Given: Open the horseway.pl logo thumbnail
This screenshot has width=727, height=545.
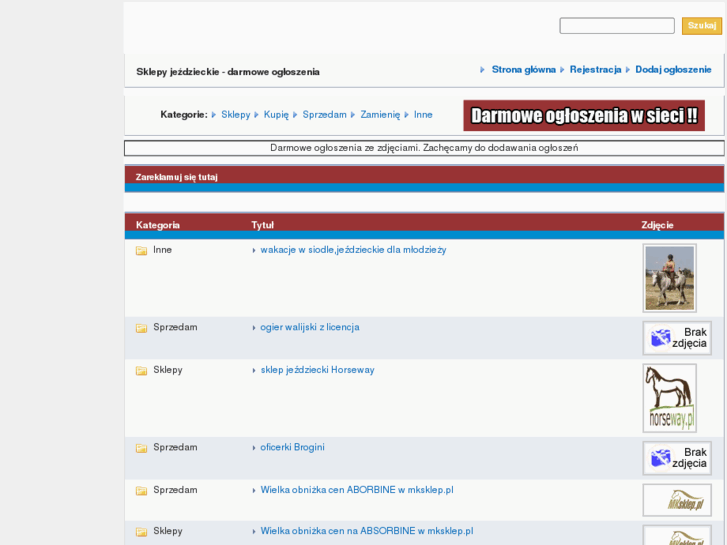Looking at the screenshot, I should tap(670, 398).
